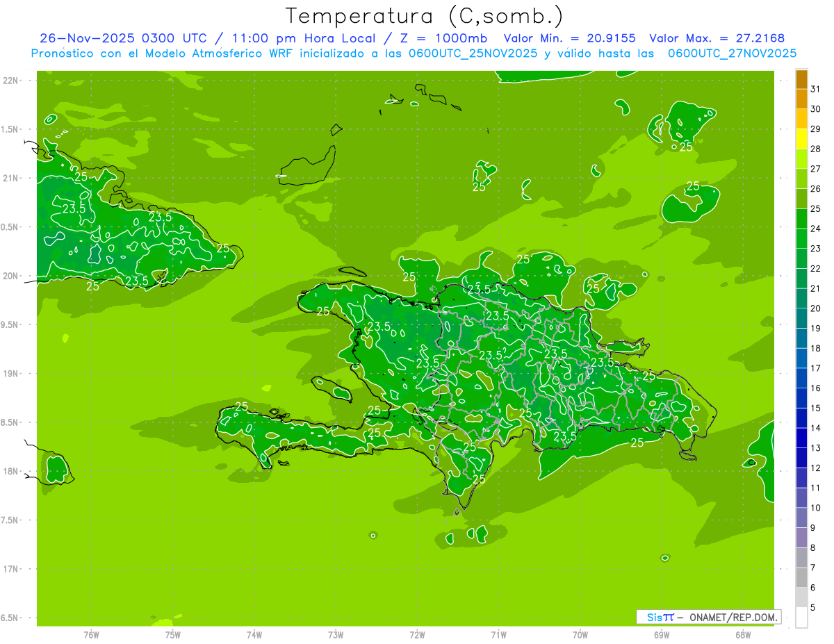Click the dark blue swatch between 13 and 14

click(801, 438)
